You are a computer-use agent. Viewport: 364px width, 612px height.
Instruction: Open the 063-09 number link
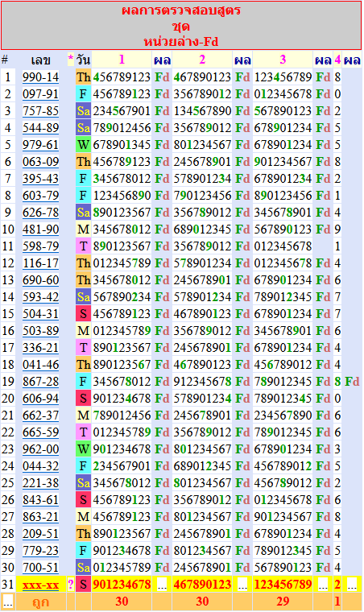tap(40, 162)
